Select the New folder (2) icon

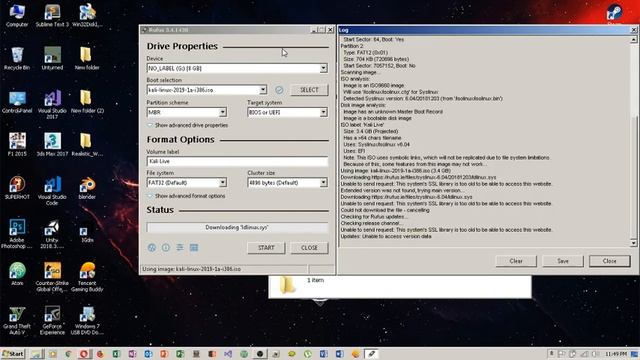click(87, 102)
